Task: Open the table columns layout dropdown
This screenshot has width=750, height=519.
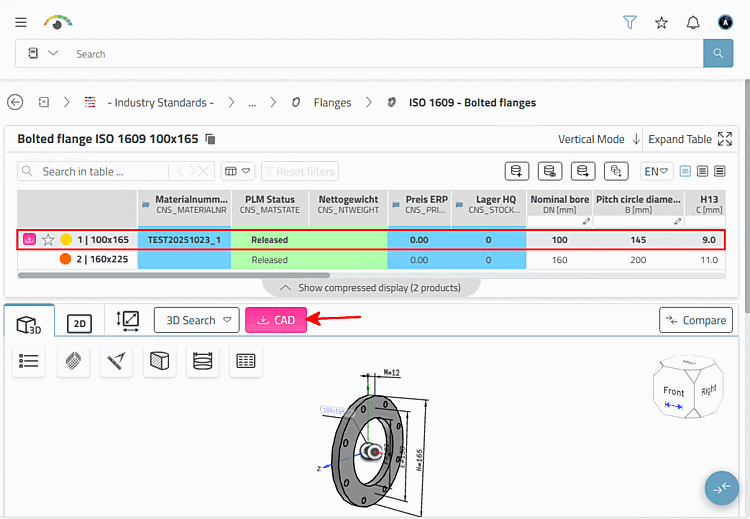Action: (x=238, y=171)
